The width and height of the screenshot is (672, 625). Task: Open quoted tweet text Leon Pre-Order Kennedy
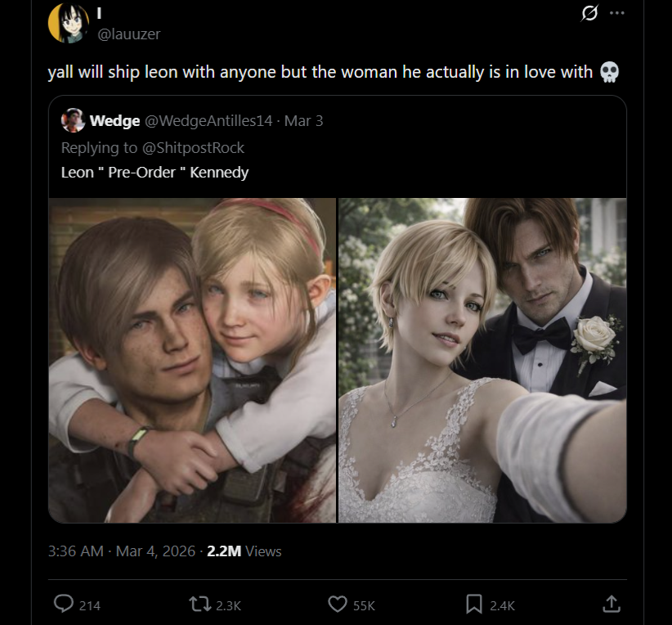click(x=155, y=173)
